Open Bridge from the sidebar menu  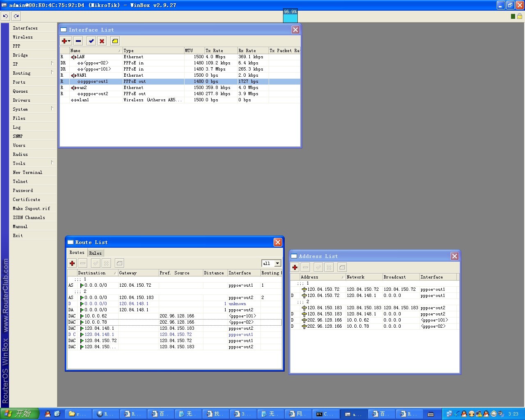pos(33,55)
